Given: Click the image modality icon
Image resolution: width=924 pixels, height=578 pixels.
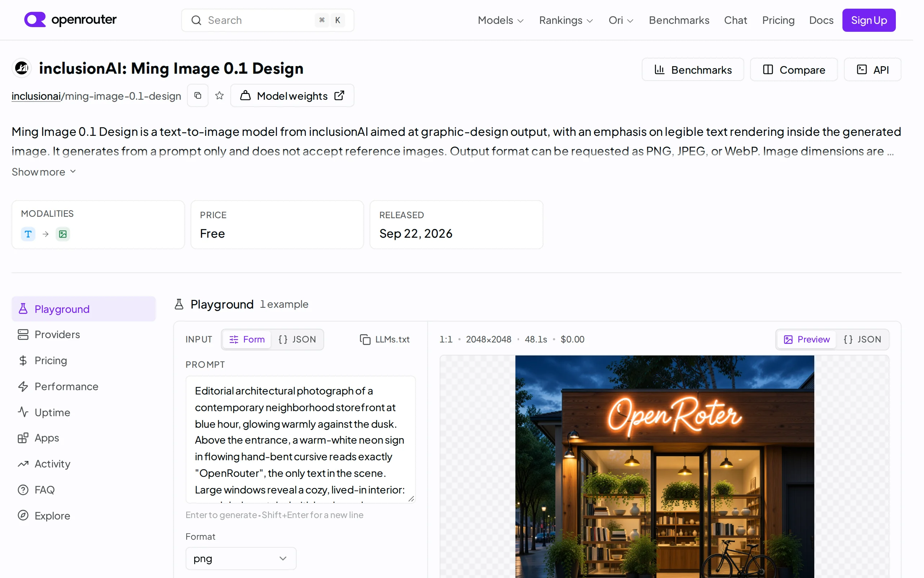Looking at the screenshot, I should [62, 234].
